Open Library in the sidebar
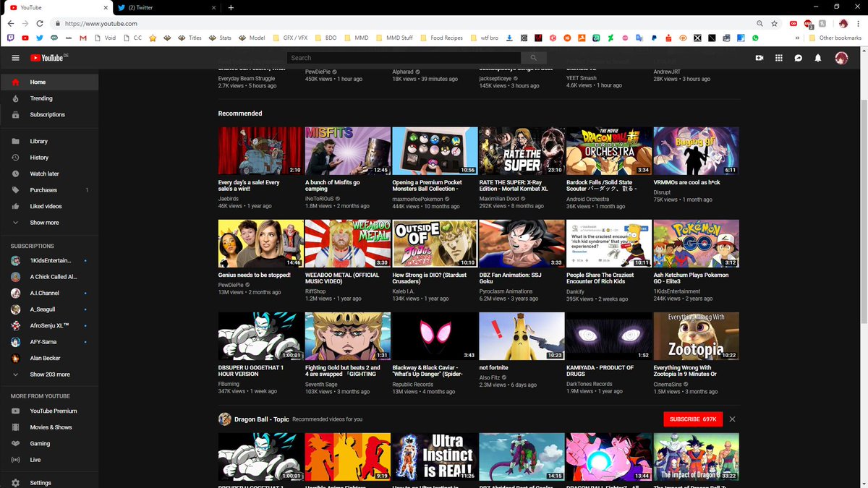The height and width of the screenshot is (488, 868). 48,141
